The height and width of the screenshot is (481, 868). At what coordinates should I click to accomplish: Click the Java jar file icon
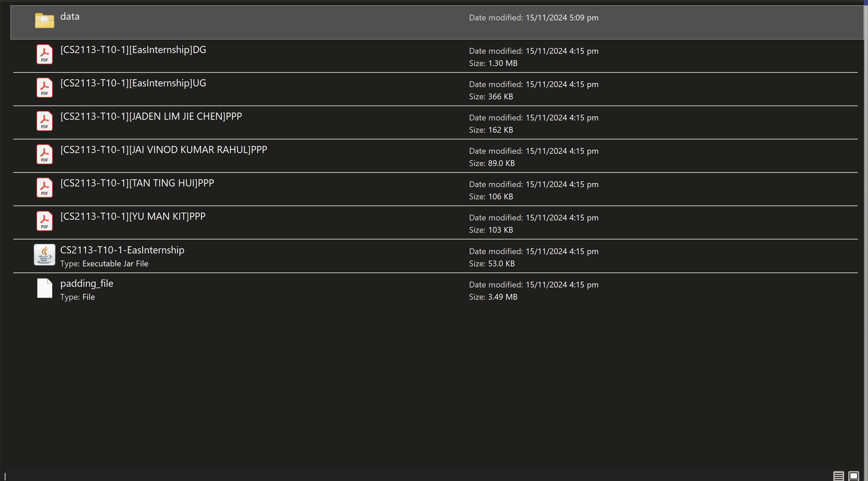(45, 255)
